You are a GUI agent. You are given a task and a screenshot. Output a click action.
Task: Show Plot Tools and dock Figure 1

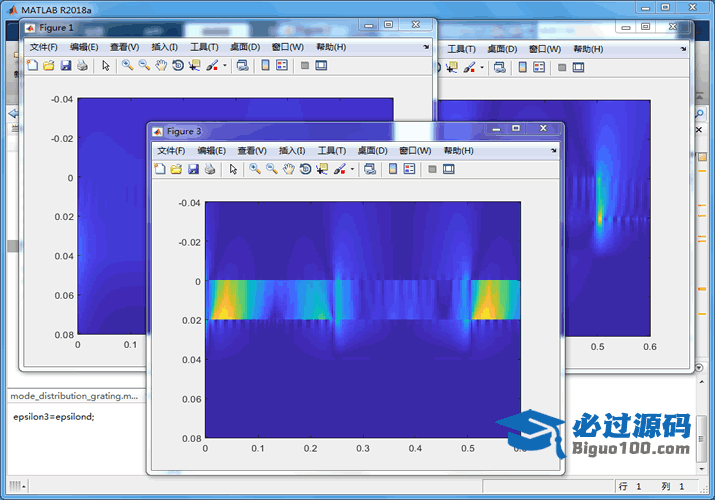click(x=321, y=66)
